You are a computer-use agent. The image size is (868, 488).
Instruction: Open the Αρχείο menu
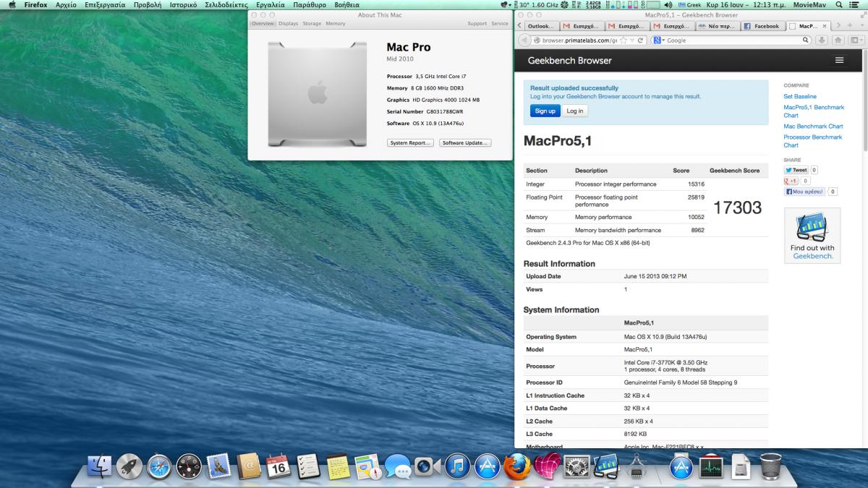66,4
